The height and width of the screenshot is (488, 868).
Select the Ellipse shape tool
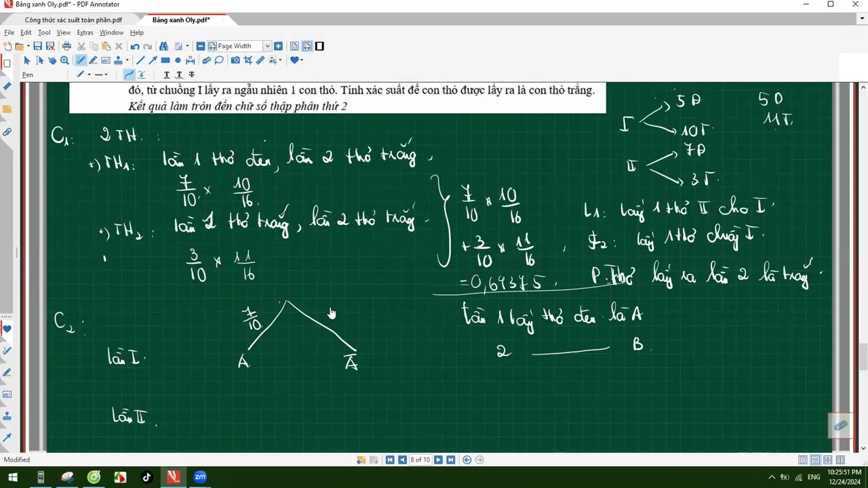click(178, 60)
